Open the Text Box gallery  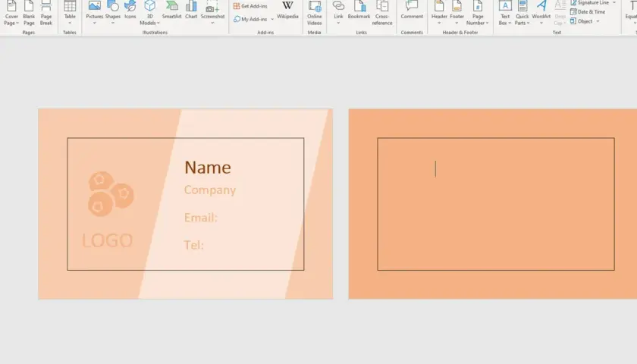point(505,13)
